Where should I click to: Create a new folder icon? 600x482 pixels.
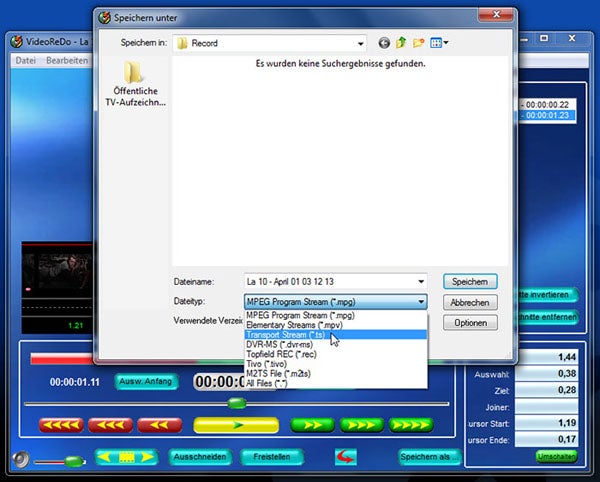[418, 43]
